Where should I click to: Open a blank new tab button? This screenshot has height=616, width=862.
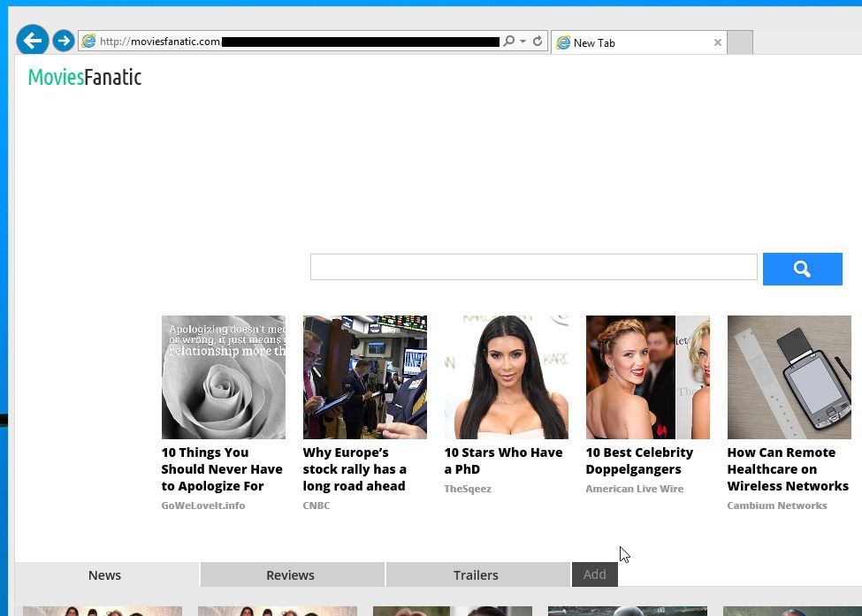point(740,42)
